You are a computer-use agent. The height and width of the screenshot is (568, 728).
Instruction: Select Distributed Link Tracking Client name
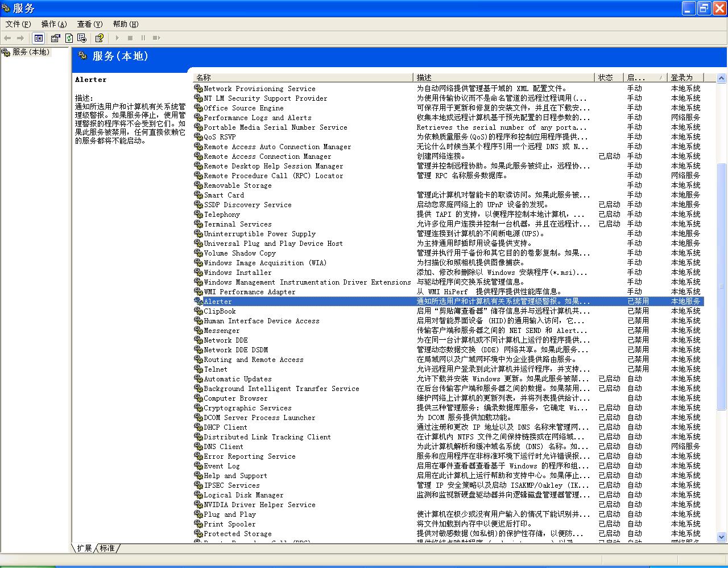click(x=267, y=437)
